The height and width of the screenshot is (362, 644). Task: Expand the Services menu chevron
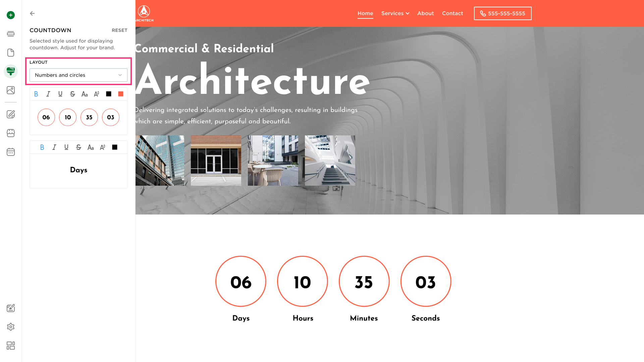(x=408, y=13)
